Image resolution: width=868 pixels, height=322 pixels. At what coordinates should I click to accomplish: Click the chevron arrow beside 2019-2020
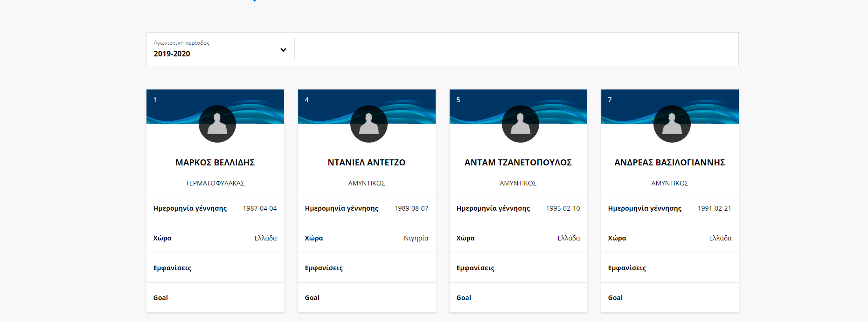coord(283,50)
